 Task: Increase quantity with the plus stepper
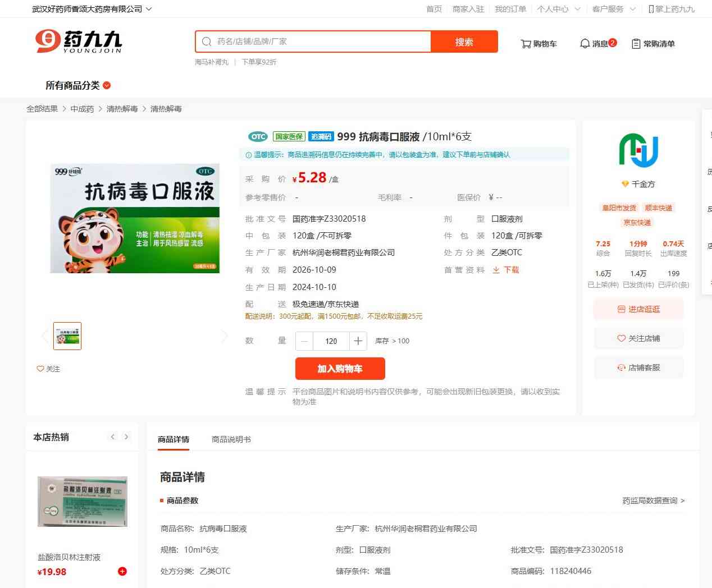coord(358,341)
